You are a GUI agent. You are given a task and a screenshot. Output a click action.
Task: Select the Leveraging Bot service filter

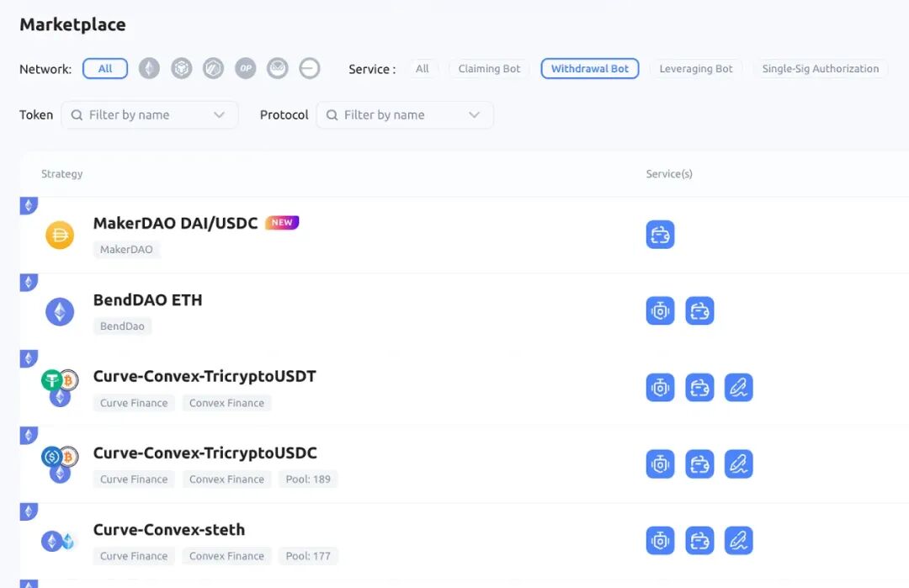coord(696,68)
